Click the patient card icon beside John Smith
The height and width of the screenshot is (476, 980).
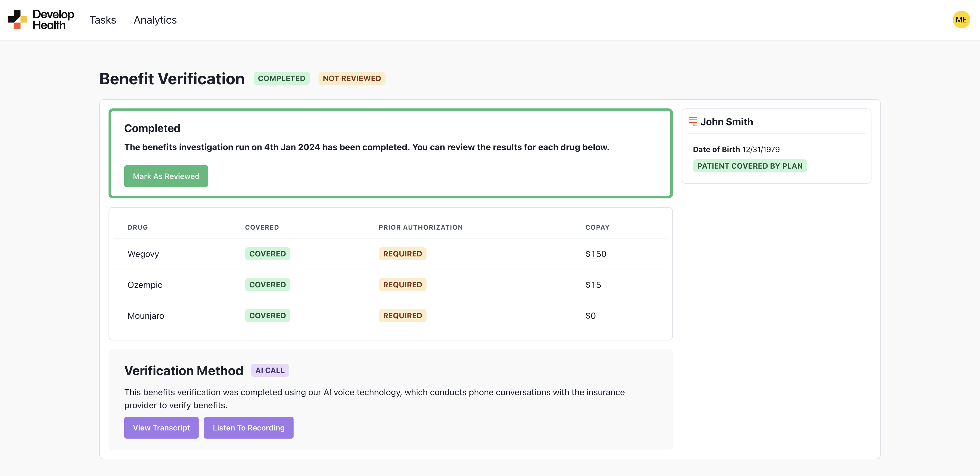(693, 122)
